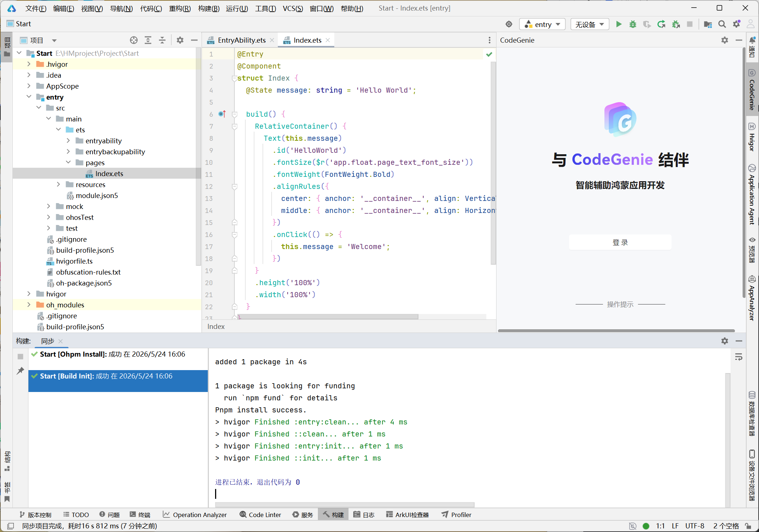Open the entry module dropdown
Image resolution: width=759 pixels, height=532 pixels.
pos(542,24)
